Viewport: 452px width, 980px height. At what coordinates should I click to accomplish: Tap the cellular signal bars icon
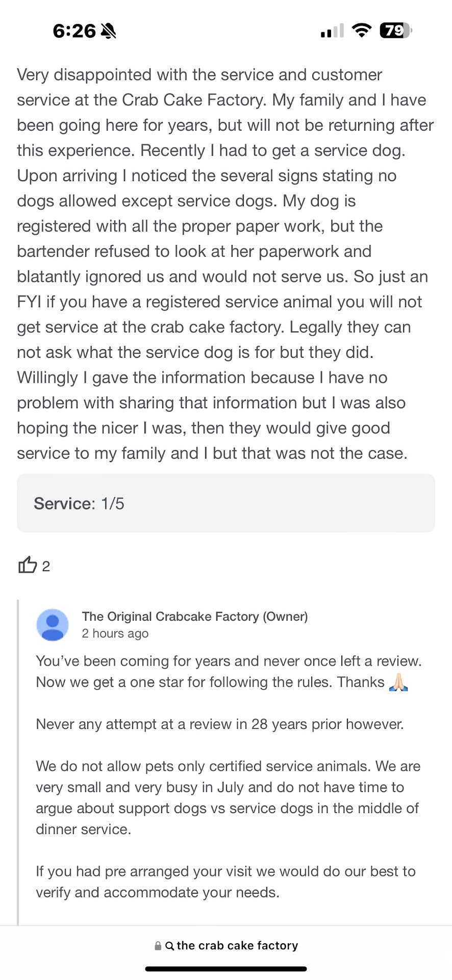(x=332, y=31)
